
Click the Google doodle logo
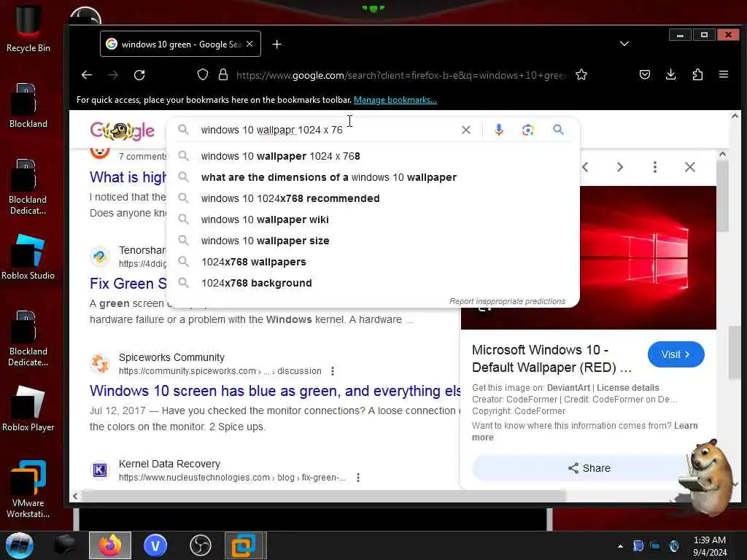pos(123,131)
